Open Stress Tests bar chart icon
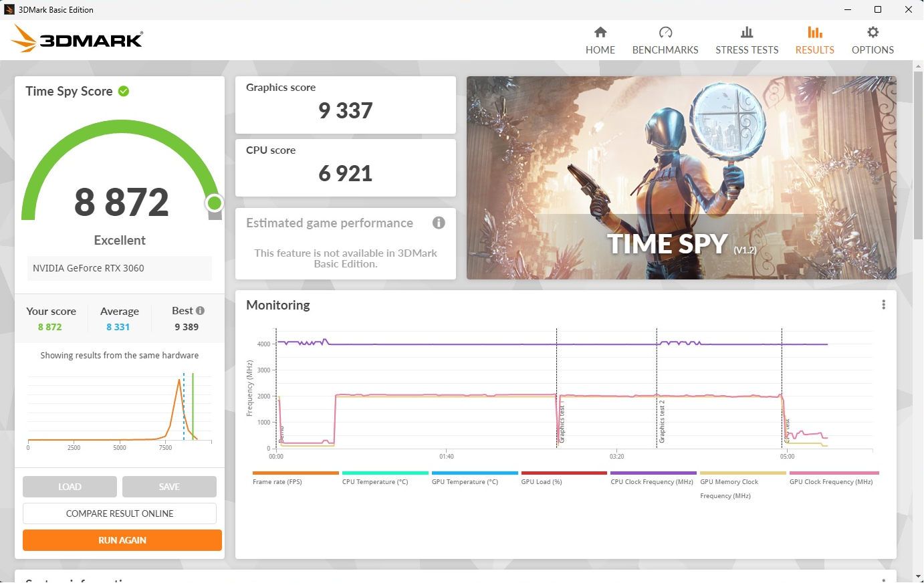This screenshot has height=585, width=924. click(x=747, y=32)
